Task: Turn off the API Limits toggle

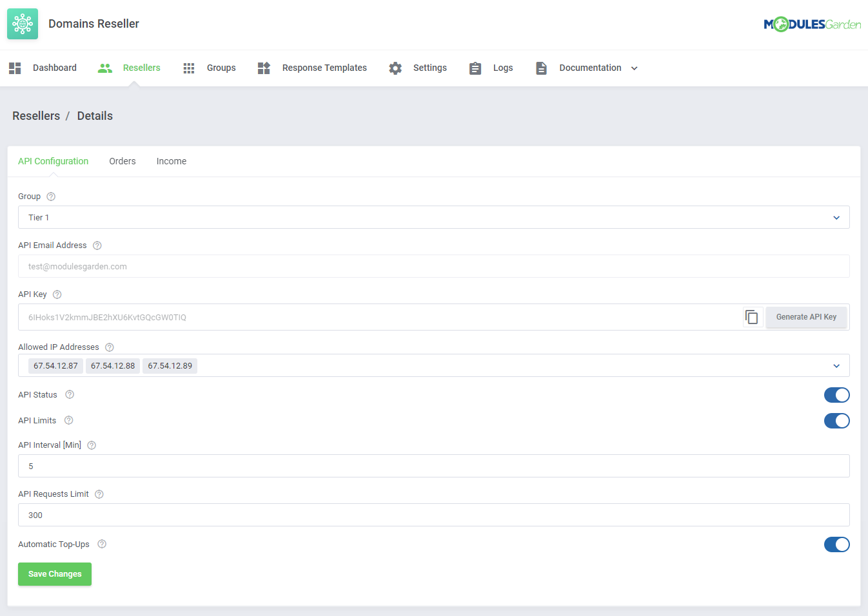Action: (x=836, y=421)
